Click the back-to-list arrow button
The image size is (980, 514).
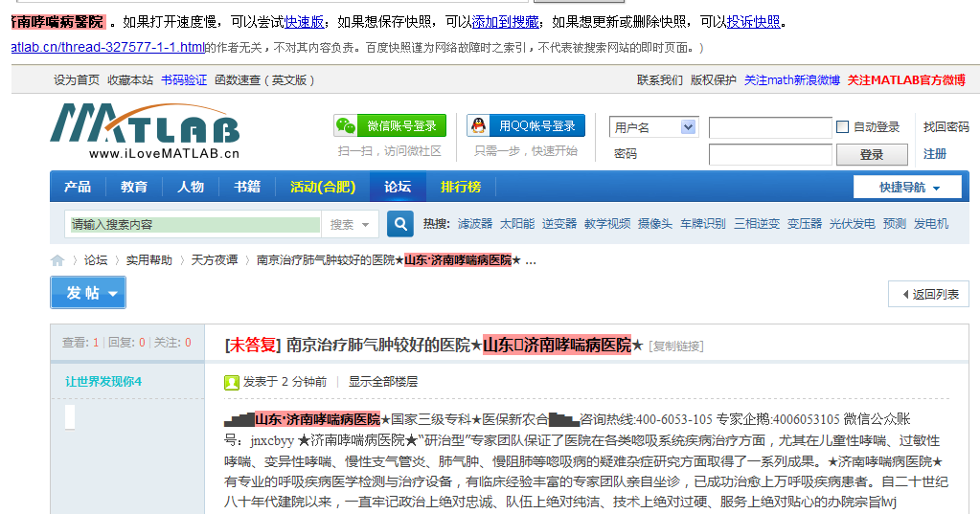pos(928,295)
